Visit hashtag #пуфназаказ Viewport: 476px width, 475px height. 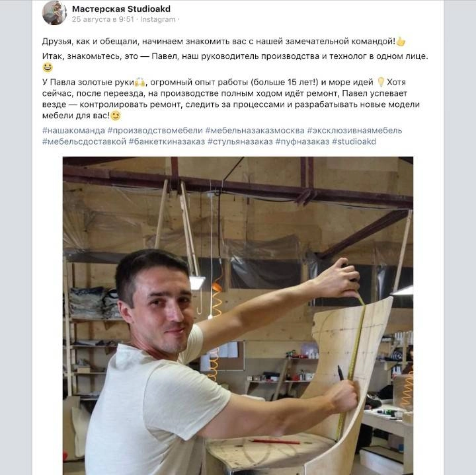point(302,141)
